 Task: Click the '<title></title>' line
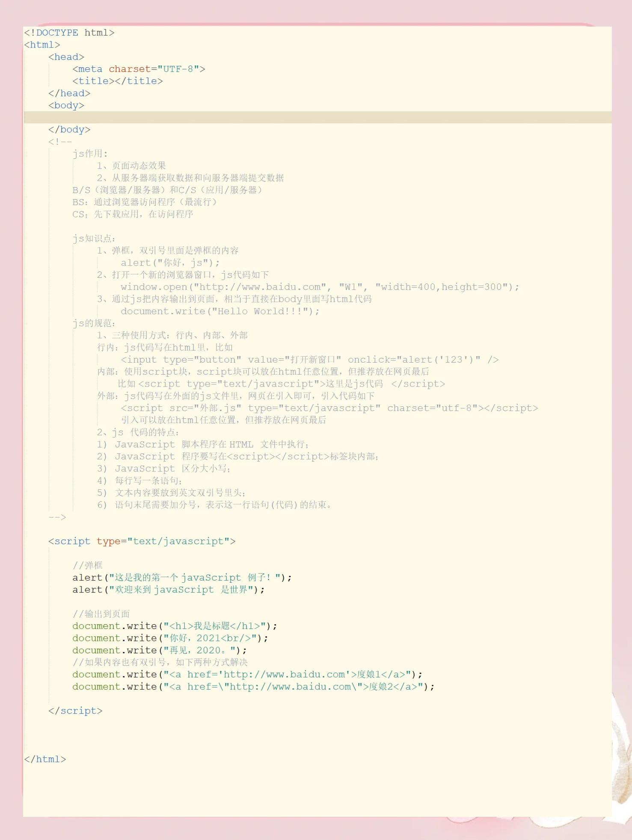click(118, 81)
